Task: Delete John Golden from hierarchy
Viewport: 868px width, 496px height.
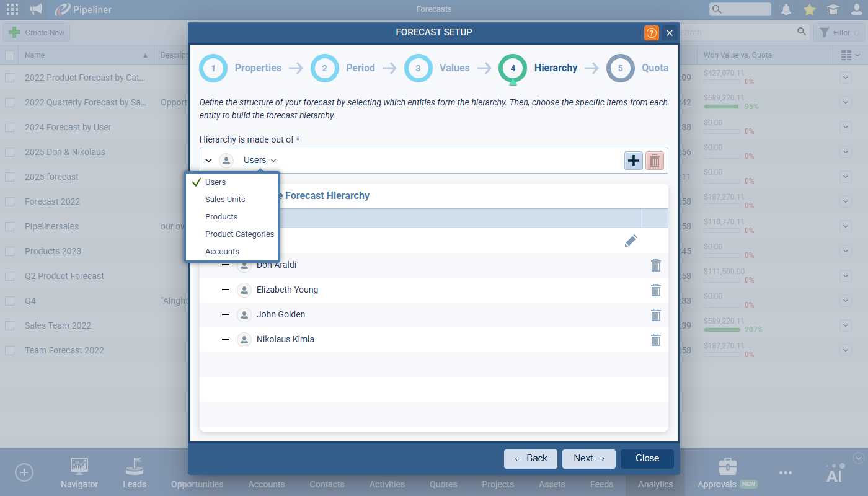Action: click(x=655, y=315)
